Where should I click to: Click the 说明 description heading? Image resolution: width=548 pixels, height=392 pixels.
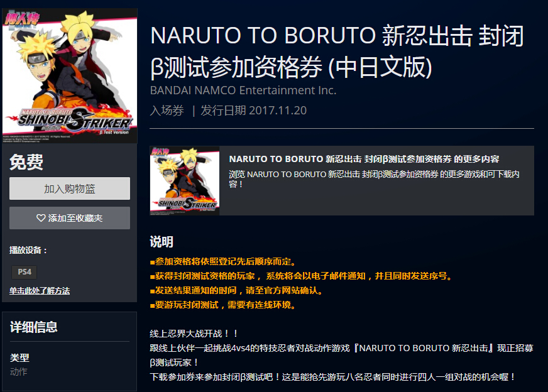tap(161, 241)
